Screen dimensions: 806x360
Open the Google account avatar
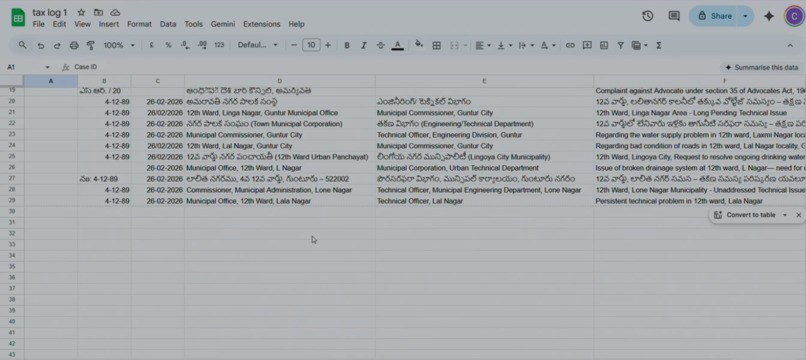(x=795, y=16)
